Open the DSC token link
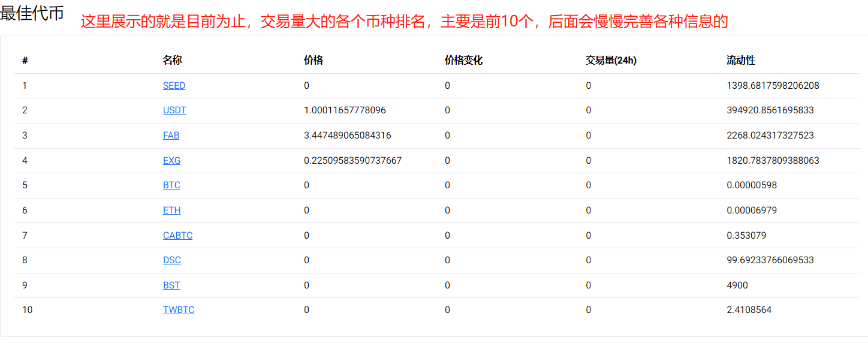Screen dimensions: 868x343 pyautogui.click(x=171, y=260)
